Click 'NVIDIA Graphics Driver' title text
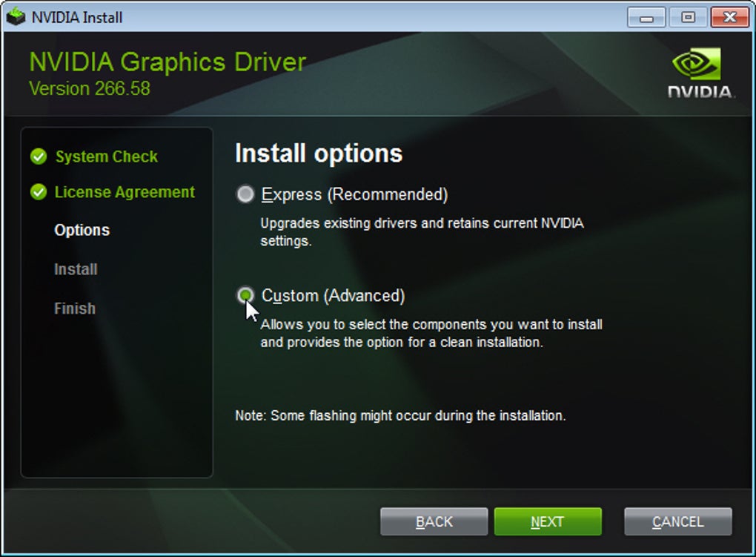Image resolution: width=756 pixels, height=557 pixels. click(168, 62)
